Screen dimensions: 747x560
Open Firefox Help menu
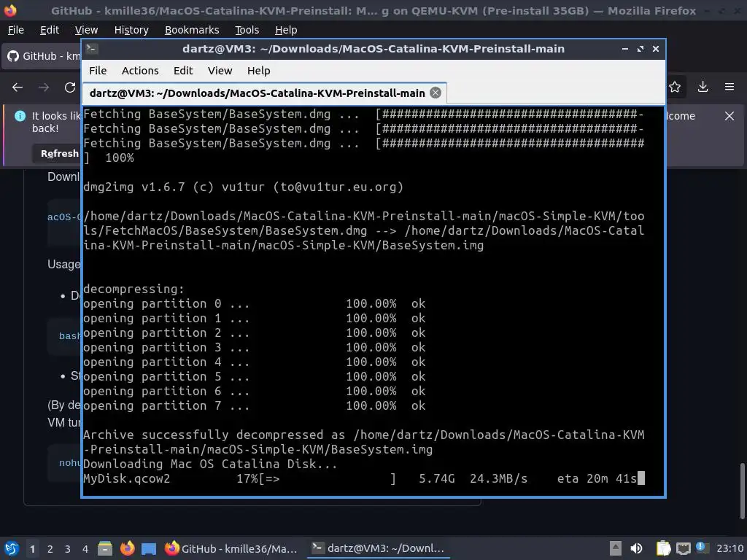[286, 30]
